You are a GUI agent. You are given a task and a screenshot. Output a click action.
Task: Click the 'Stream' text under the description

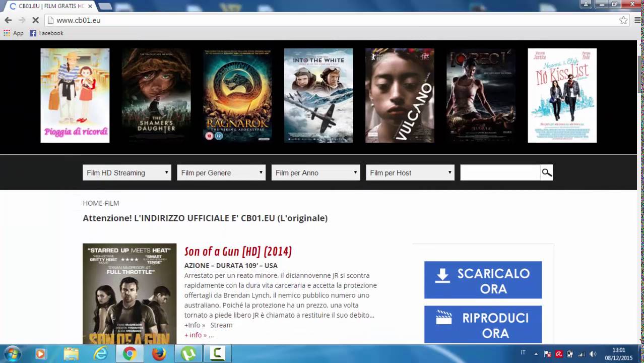click(221, 325)
